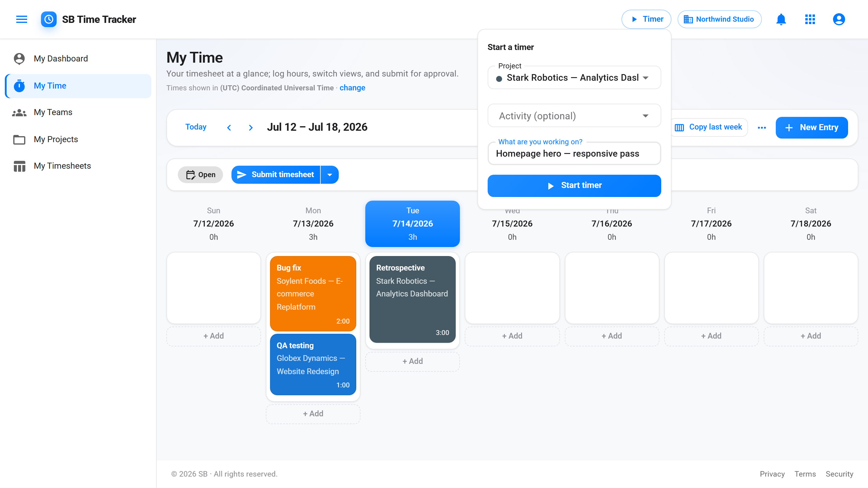Open the Terms footer link
This screenshot has width=868, height=488.
point(805,474)
